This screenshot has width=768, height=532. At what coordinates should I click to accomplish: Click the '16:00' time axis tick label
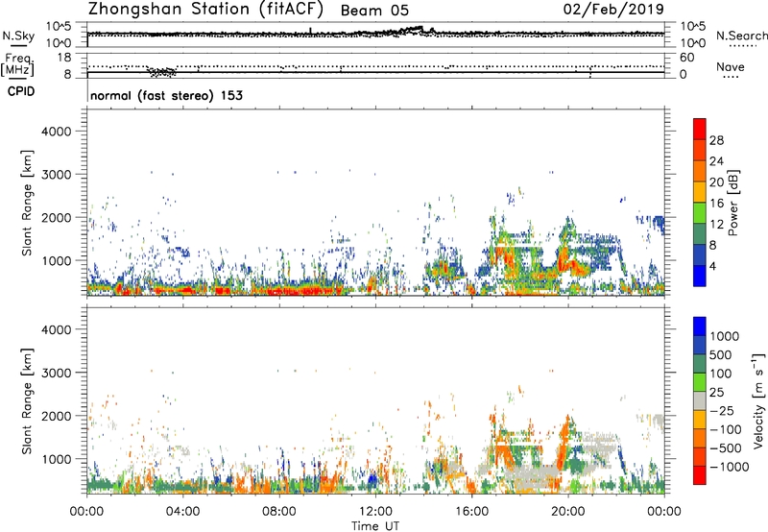(471, 512)
